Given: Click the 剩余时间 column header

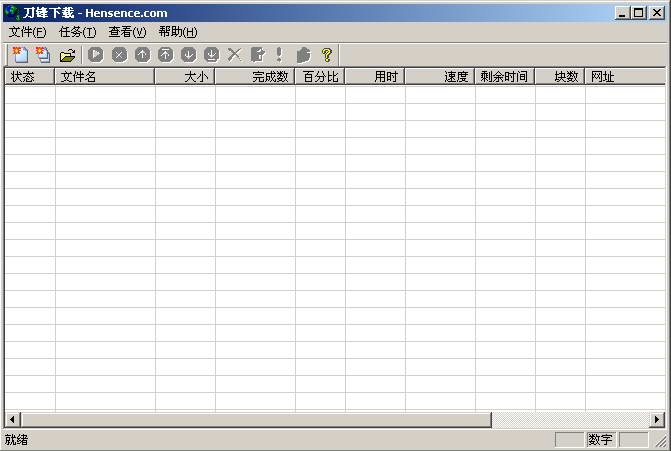Looking at the screenshot, I should click(x=505, y=77).
